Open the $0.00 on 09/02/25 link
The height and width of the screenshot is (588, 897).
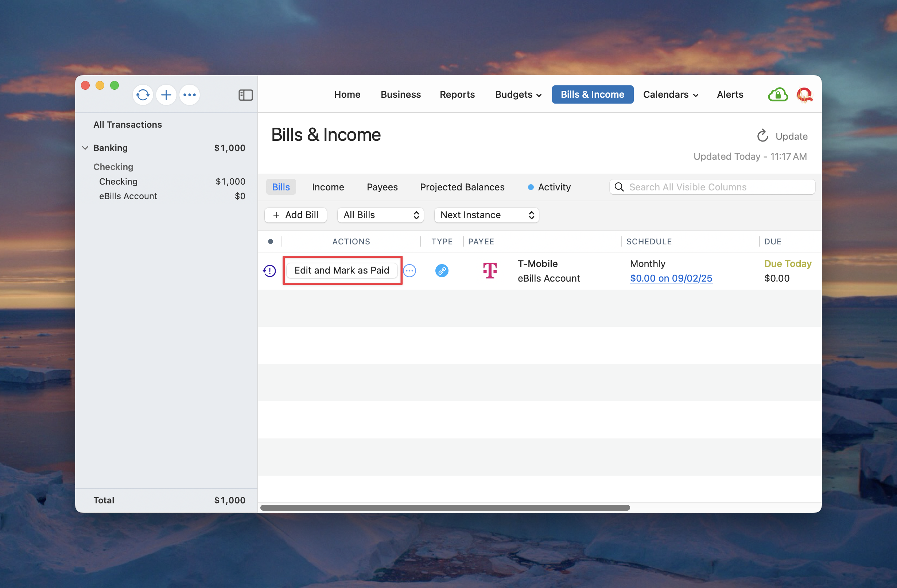[x=671, y=279]
